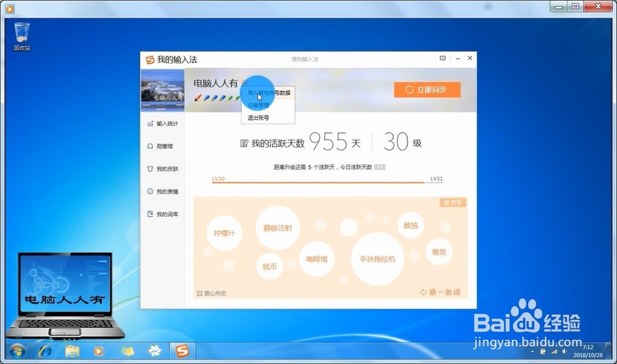Click the 955 天 active days value
This screenshot has height=364, width=617.
pos(335,141)
